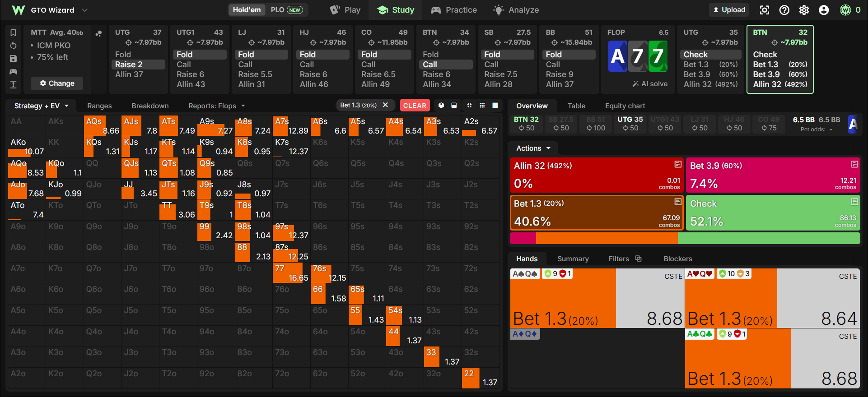
Task: Click the half-filled square display icon
Action: (454, 105)
